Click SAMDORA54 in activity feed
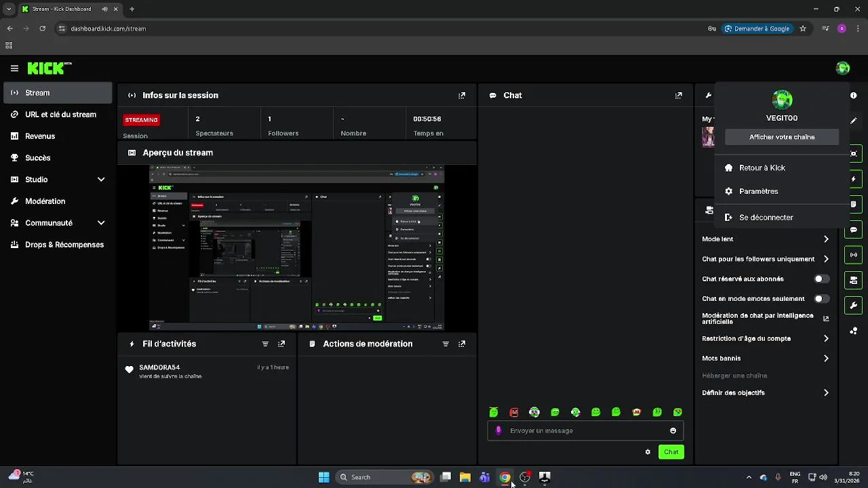 (x=159, y=367)
